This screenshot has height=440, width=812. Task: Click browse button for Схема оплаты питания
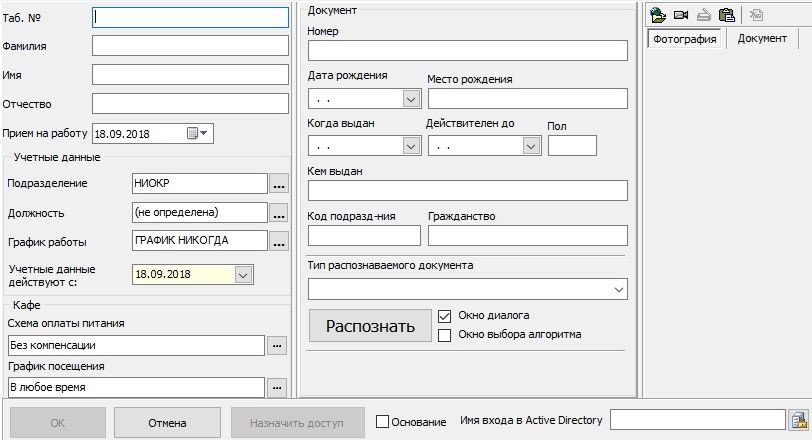[x=278, y=345]
